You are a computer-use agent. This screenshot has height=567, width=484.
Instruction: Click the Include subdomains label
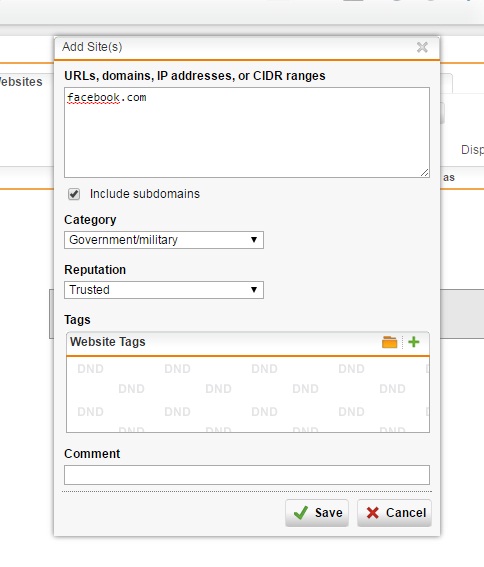tap(145, 194)
